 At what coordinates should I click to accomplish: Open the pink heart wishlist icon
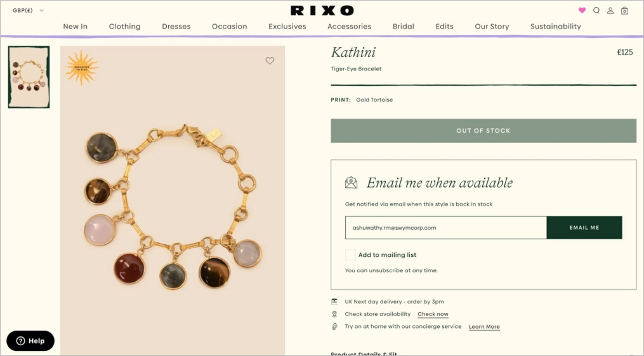click(582, 10)
